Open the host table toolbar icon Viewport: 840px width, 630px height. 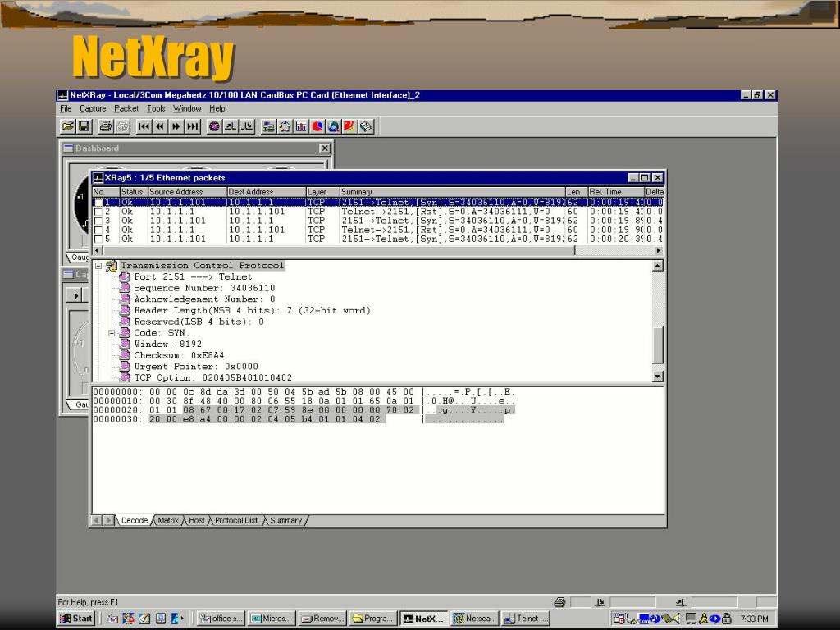click(x=268, y=126)
